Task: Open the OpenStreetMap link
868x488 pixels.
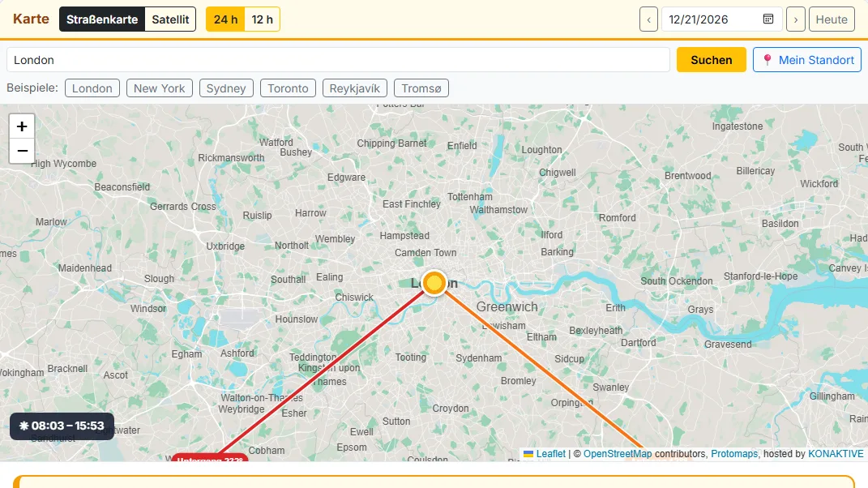Action: 618,454
